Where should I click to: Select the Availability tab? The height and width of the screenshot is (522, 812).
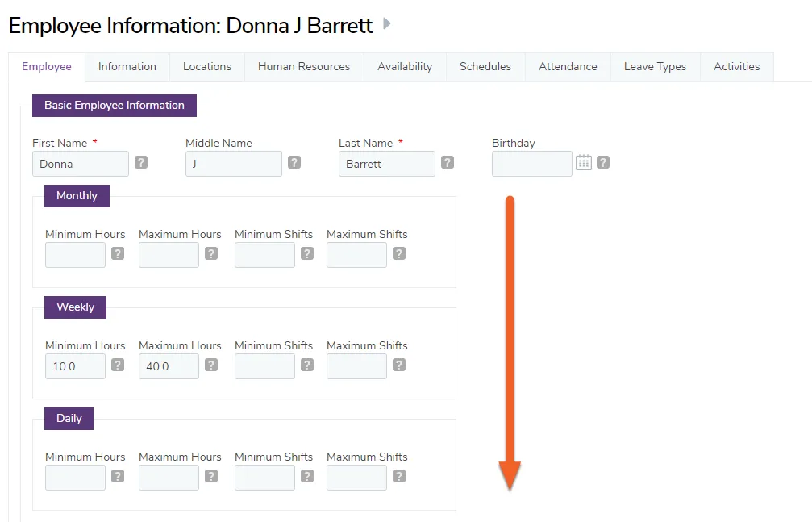tap(405, 67)
